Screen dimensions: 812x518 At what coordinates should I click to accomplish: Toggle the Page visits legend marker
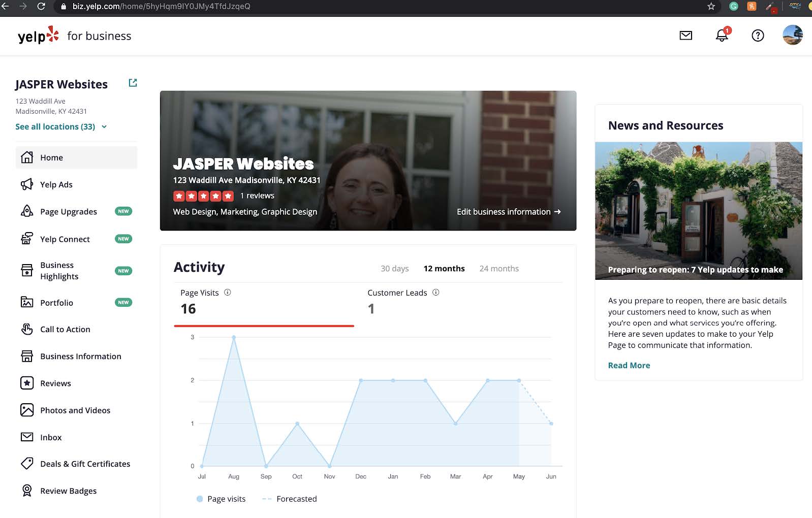(x=200, y=499)
